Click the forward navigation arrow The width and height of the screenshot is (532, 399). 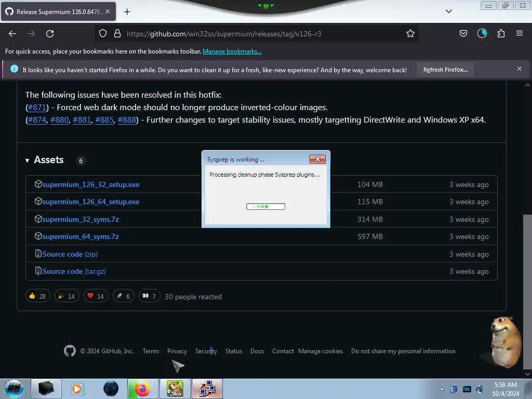click(x=31, y=34)
